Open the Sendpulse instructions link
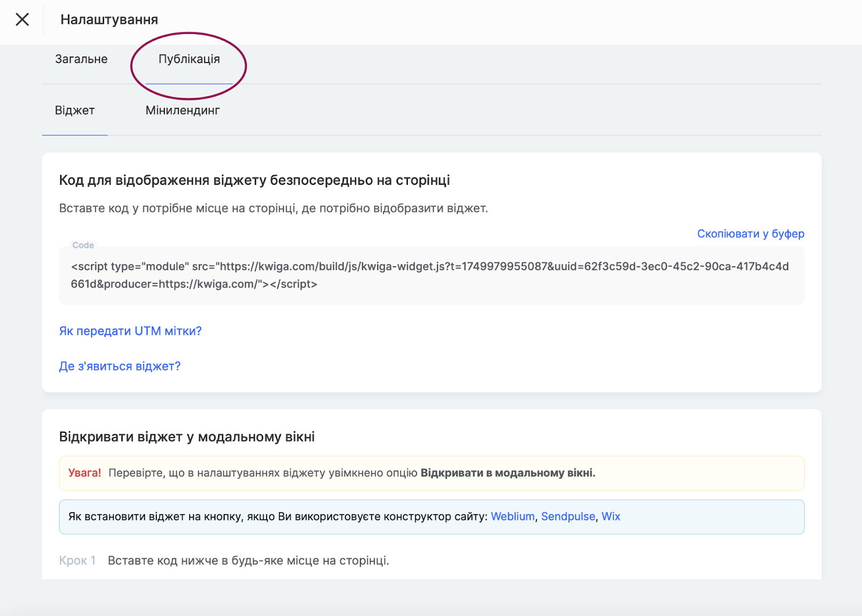The height and width of the screenshot is (616, 862). coord(568,516)
